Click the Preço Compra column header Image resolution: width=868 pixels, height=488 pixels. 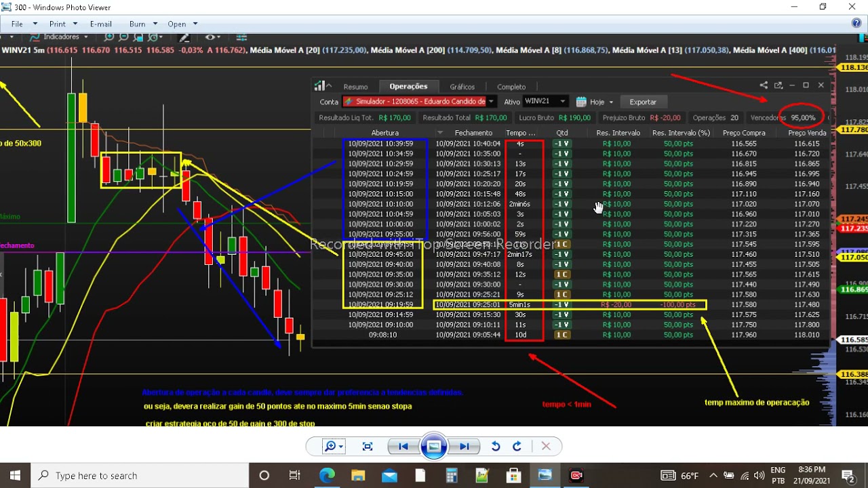pyautogui.click(x=744, y=133)
